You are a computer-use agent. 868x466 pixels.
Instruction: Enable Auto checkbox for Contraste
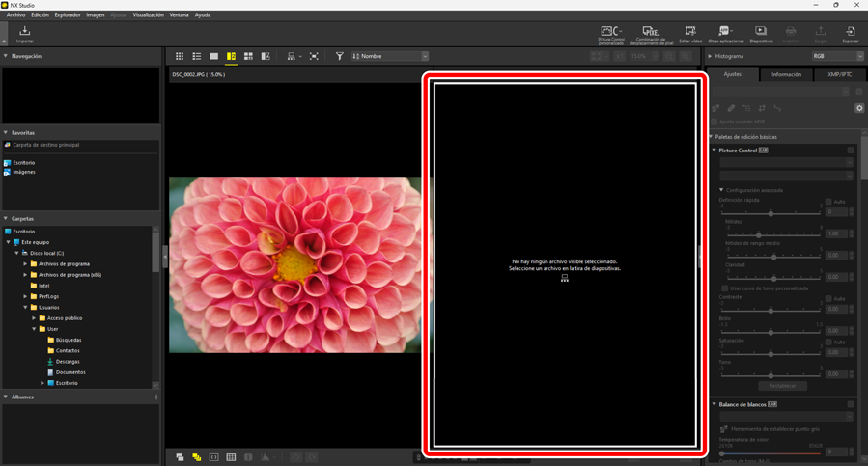pyautogui.click(x=828, y=299)
